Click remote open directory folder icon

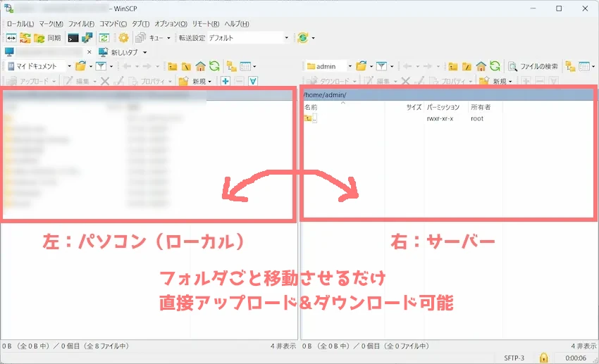(361, 66)
